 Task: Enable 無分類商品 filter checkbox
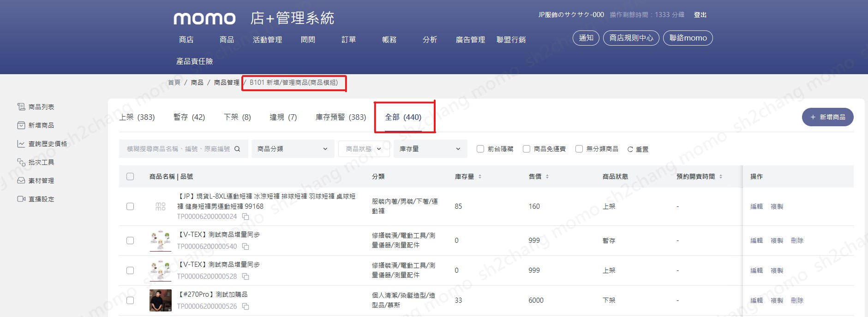(579, 149)
